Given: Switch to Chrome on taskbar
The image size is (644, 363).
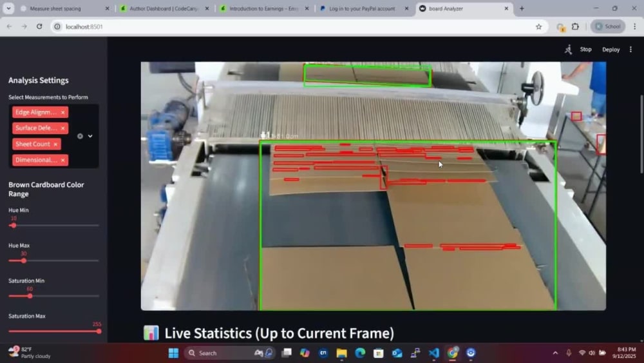Looking at the screenshot, I should (x=453, y=353).
